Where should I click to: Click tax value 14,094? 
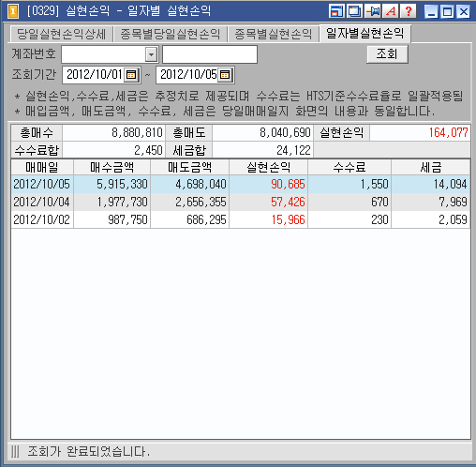point(450,184)
